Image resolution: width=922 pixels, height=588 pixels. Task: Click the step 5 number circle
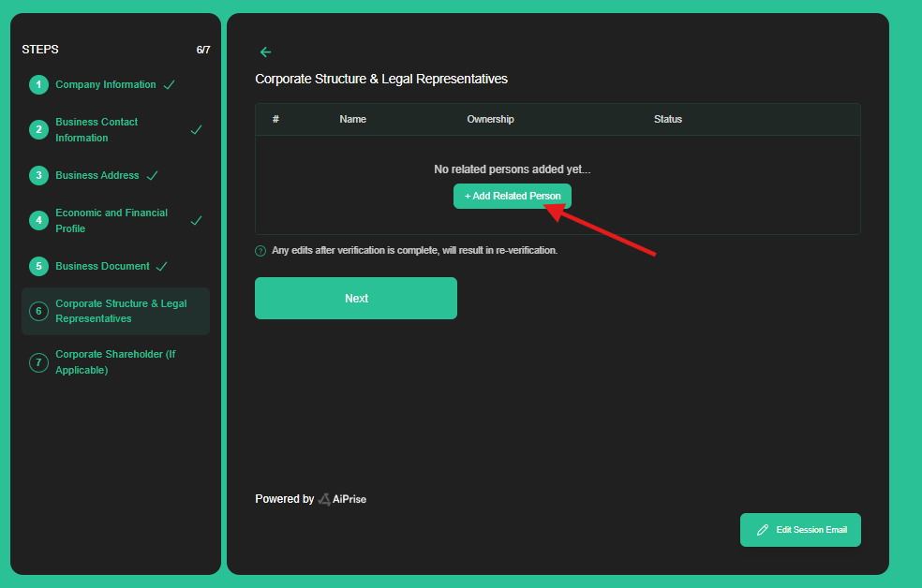(x=38, y=266)
